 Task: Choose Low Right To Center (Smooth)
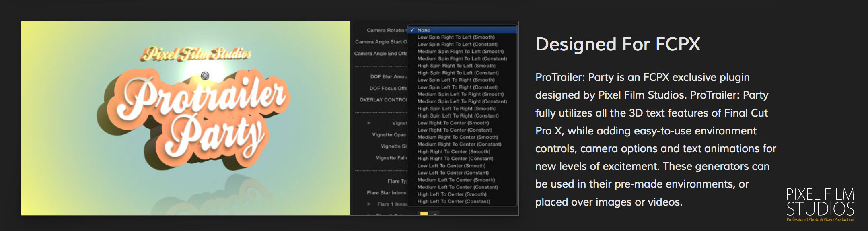453,123
